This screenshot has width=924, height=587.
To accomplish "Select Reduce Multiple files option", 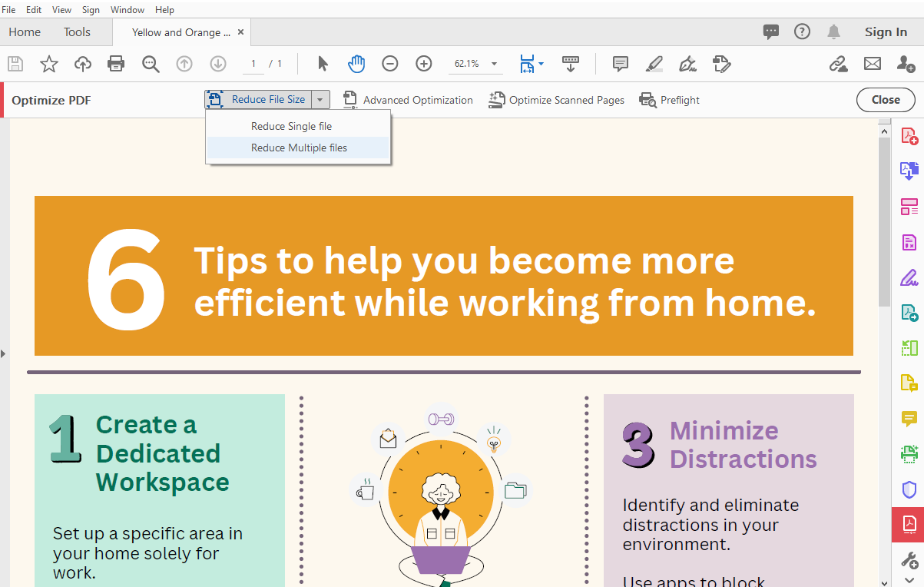I will point(299,148).
